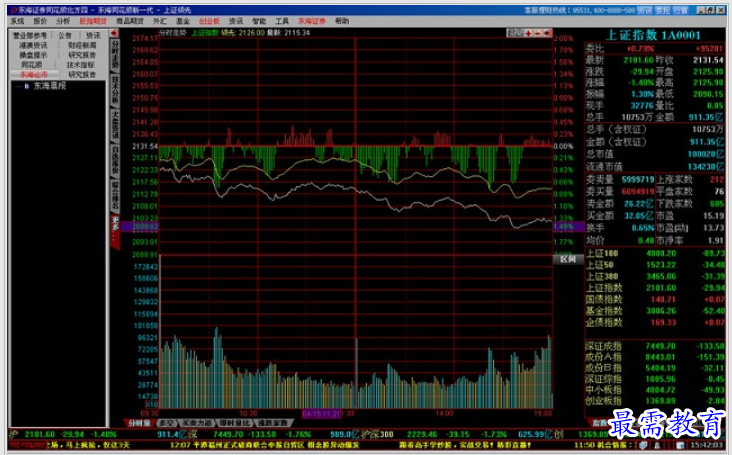Select 自选报价 vertical side tab

(x=115, y=160)
